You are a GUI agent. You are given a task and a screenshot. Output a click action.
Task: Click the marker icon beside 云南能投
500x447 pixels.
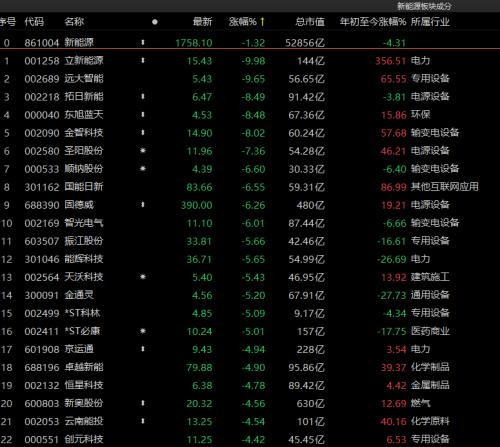pos(143,421)
